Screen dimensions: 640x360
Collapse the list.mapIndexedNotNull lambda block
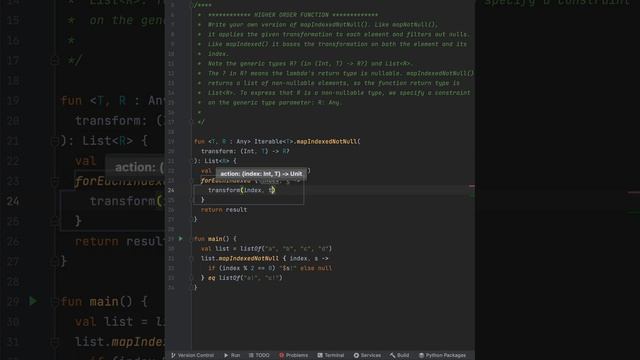coord(191,258)
